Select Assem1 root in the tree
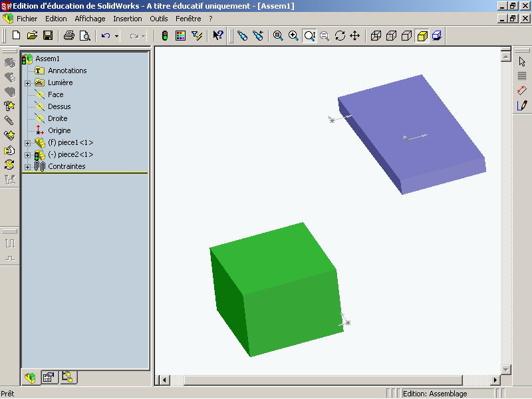 point(47,59)
